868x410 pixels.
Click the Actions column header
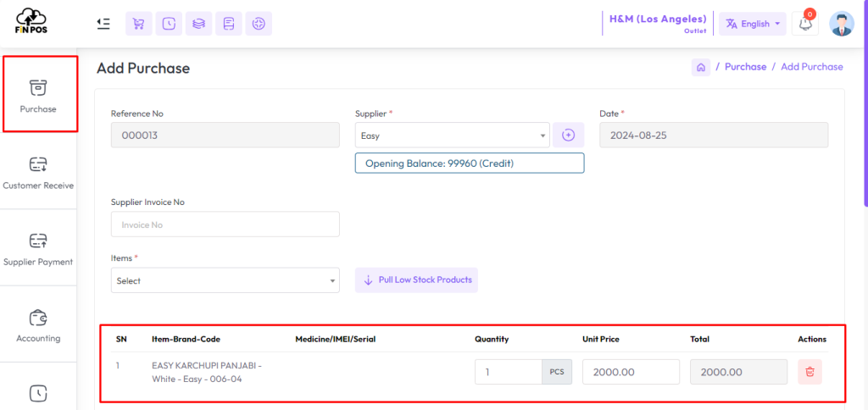[812, 339]
